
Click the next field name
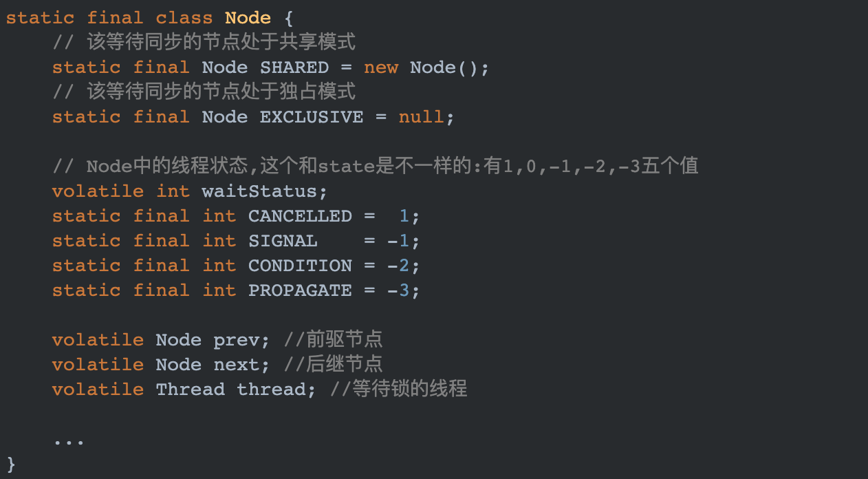[x=237, y=365]
